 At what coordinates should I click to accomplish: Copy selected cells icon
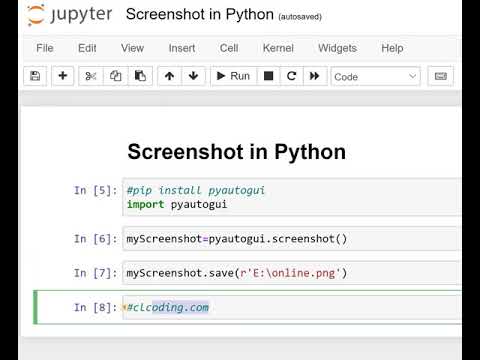[115, 76]
